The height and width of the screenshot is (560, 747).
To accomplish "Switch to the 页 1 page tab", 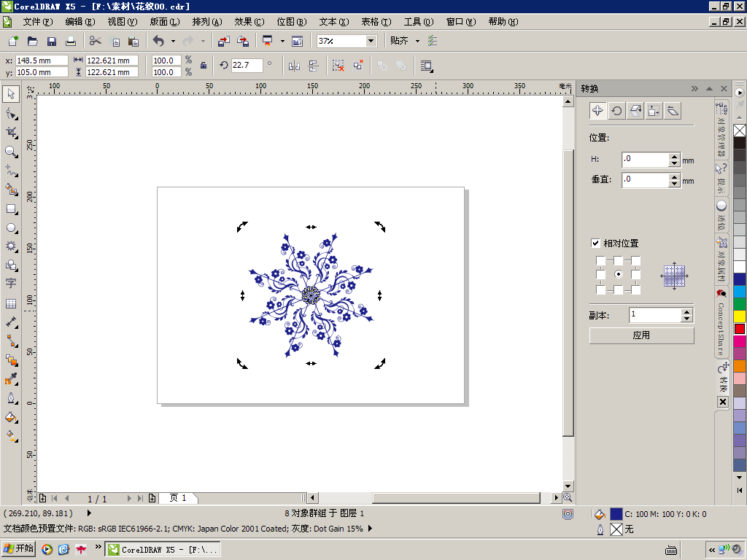I will (x=178, y=498).
